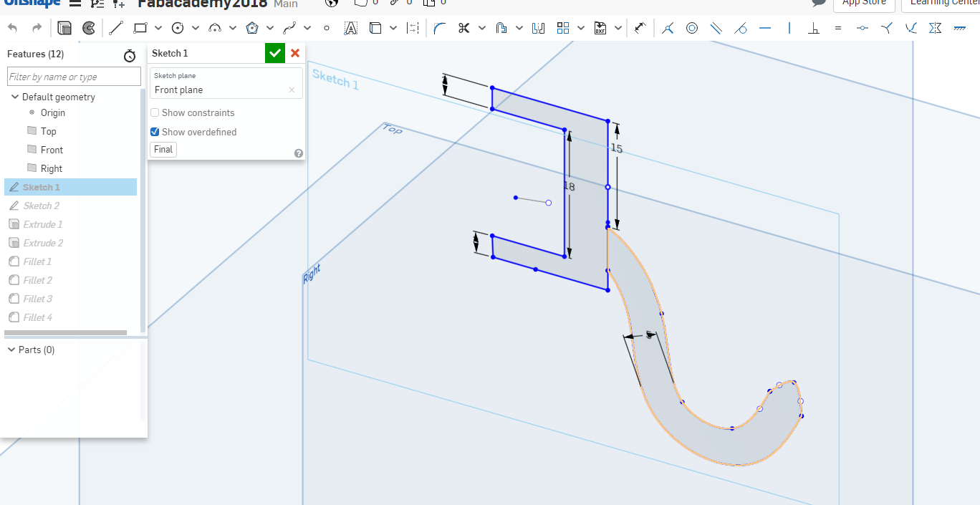
Task: Undo the last action
Action: click(12, 29)
